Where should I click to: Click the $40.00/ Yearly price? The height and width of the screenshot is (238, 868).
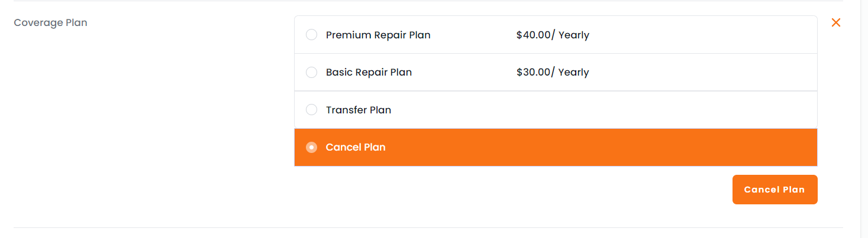(552, 35)
